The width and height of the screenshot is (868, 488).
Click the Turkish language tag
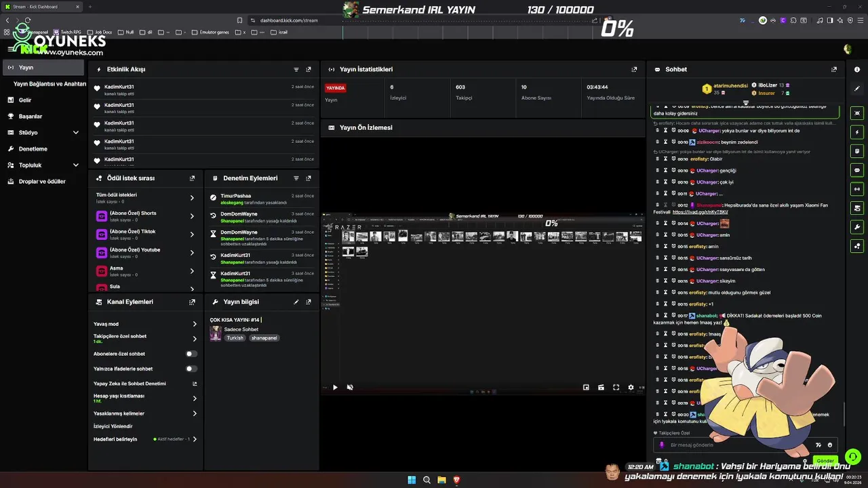235,338
